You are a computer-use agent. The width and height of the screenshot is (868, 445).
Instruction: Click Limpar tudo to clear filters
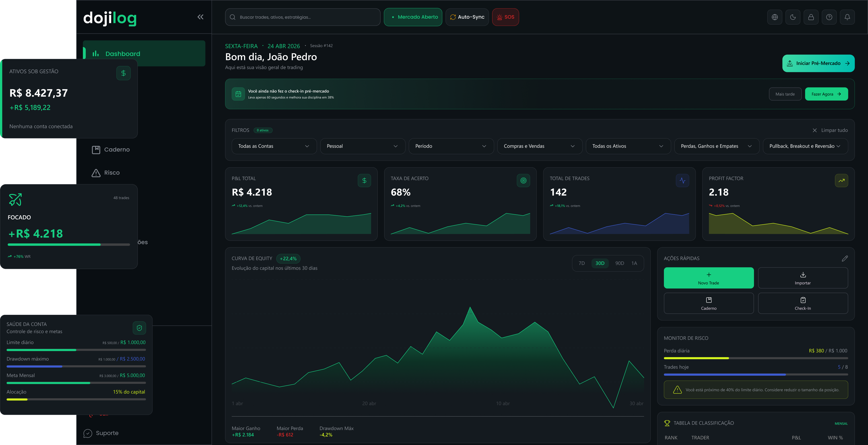pos(830,130)
